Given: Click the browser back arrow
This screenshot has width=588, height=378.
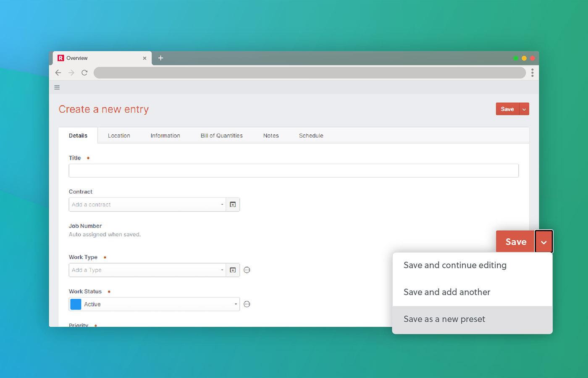Looking at the screenshot, I should 58,73.
